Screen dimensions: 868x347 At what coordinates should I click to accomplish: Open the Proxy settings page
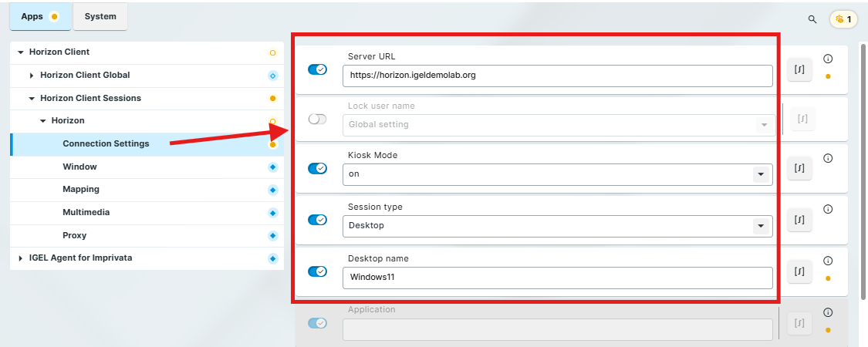click(75, 235)
